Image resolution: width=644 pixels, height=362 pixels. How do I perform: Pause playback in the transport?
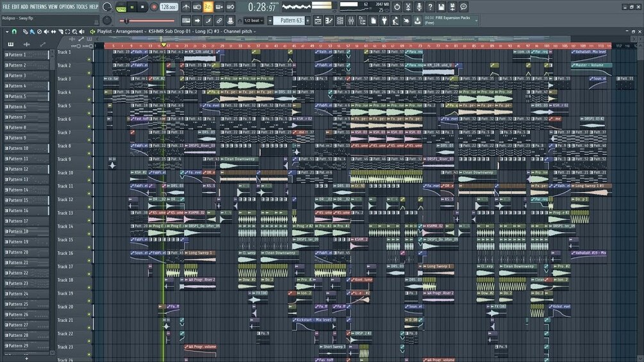(132, 7)
